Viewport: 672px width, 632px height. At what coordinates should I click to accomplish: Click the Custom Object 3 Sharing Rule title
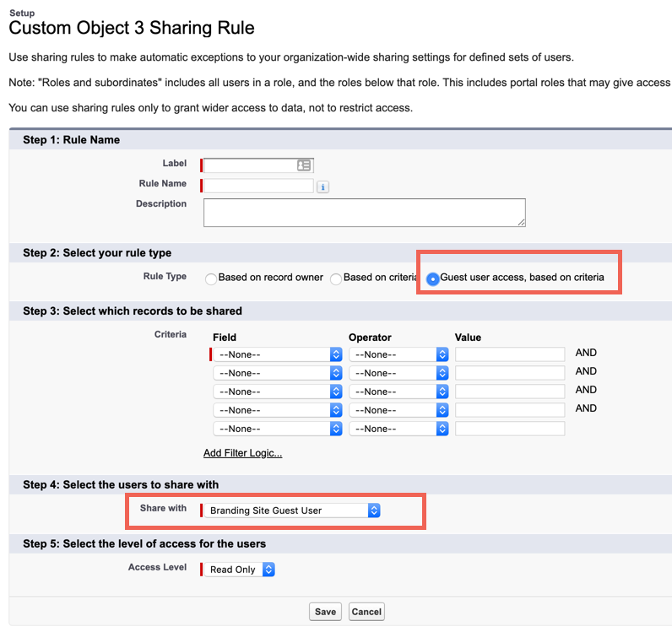click(x=132, y=28)
